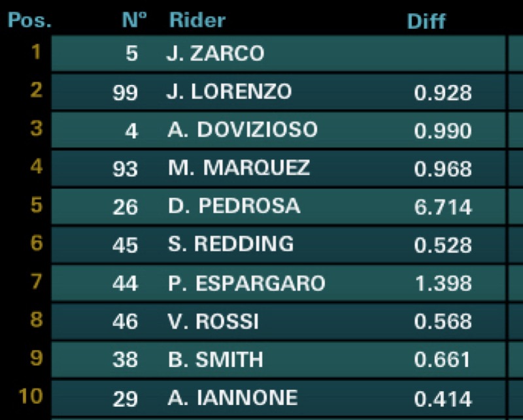The width and height of the screenshot is (523, 420).
Task: Click the 1.398 diff value
Action: tap(443, 283)
